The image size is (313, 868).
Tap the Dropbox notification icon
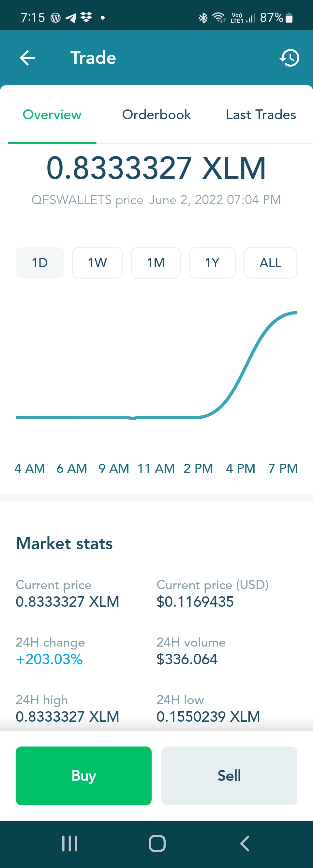pyautogui.click(x=86, y=17)
